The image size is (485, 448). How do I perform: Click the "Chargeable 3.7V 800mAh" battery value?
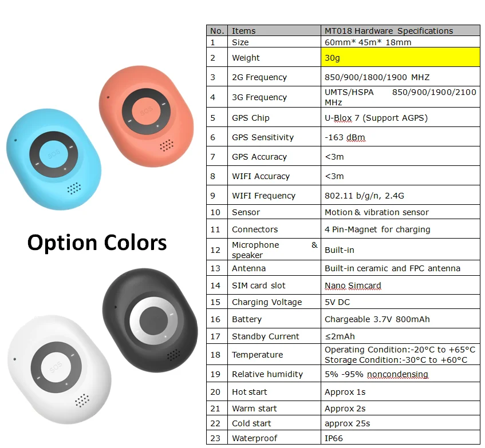click(x=377, y=319)
